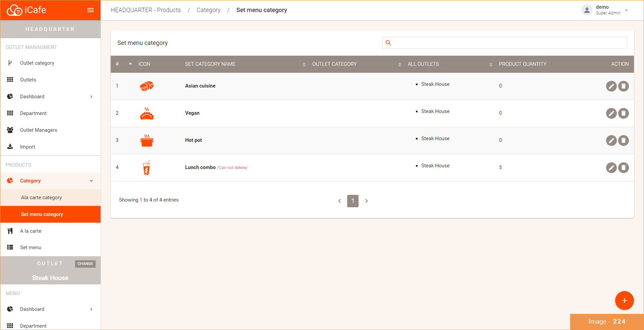Delete the Hot pot category
This screenshot has width=644, height=330.
tap(624, 141)
